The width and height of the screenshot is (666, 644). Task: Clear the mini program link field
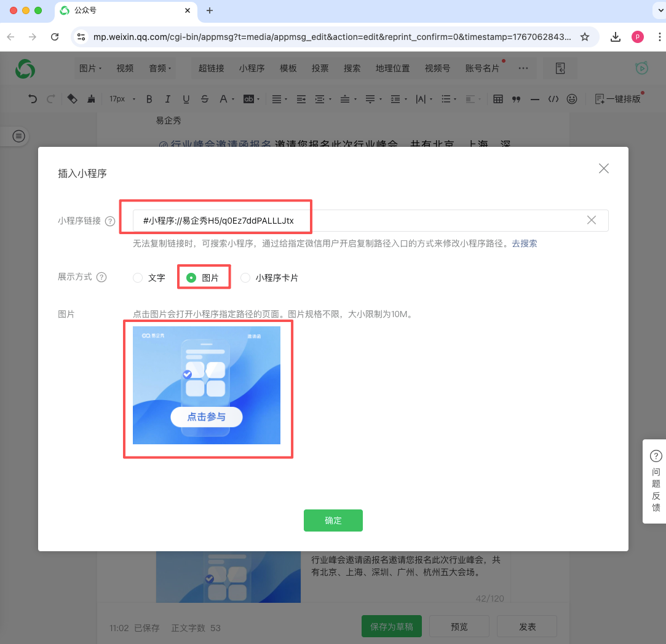[591, 221]
